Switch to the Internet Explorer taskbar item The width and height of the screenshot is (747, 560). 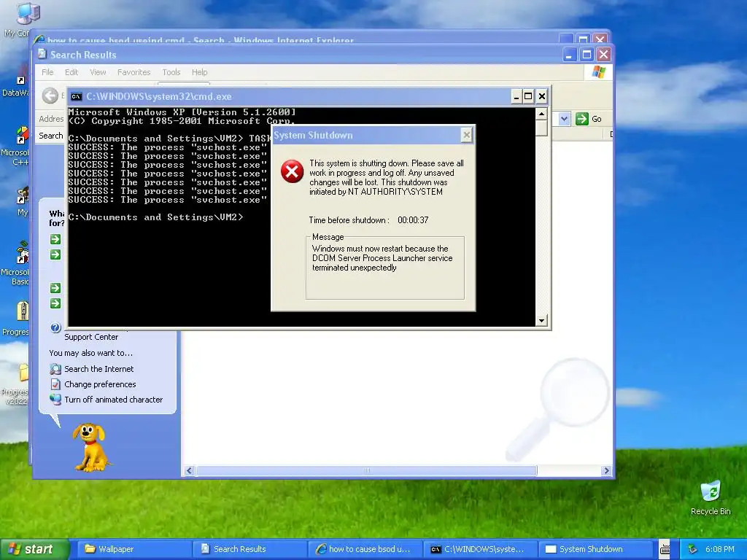365,549
